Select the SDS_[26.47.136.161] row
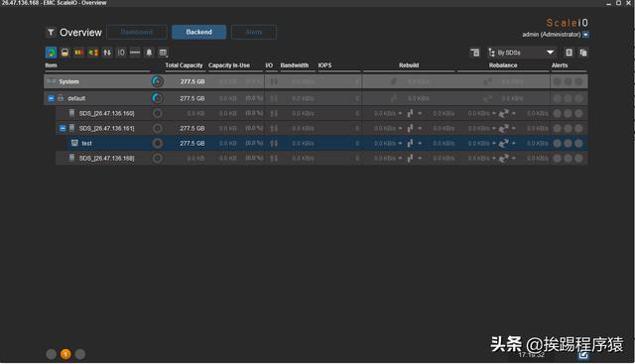The height and width of the screenshot is (364, 635). (x=321, y=128)
